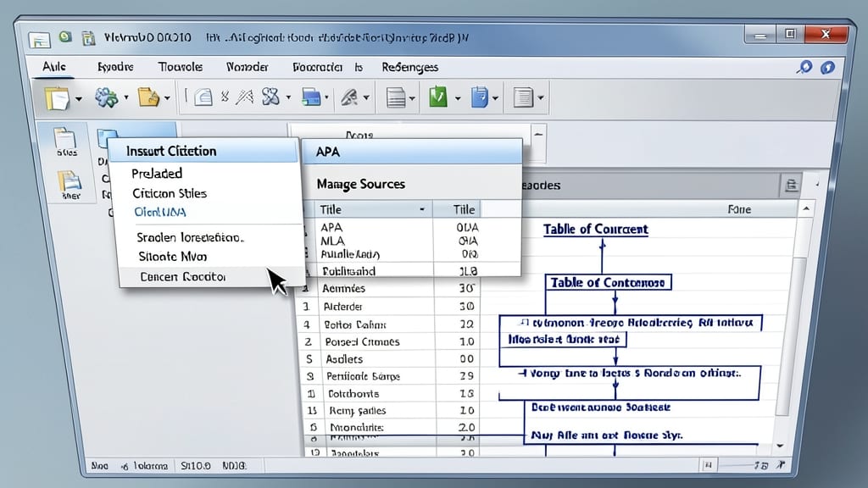Screen dimensions: 868x488
Task: Choose Preladed from the Inssert Citietion menu
Action: tap(157, 174)
